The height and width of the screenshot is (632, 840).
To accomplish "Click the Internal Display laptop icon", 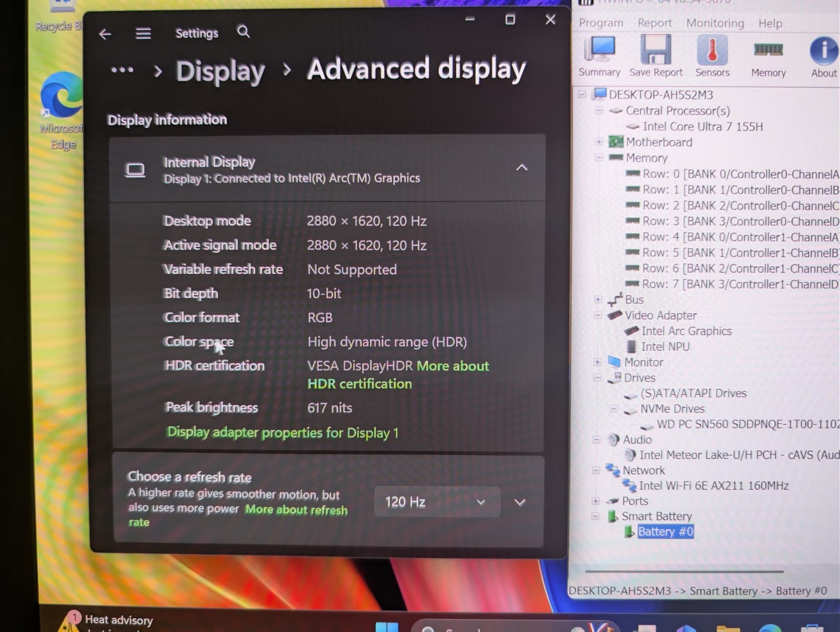I will [x=135, y=170].
